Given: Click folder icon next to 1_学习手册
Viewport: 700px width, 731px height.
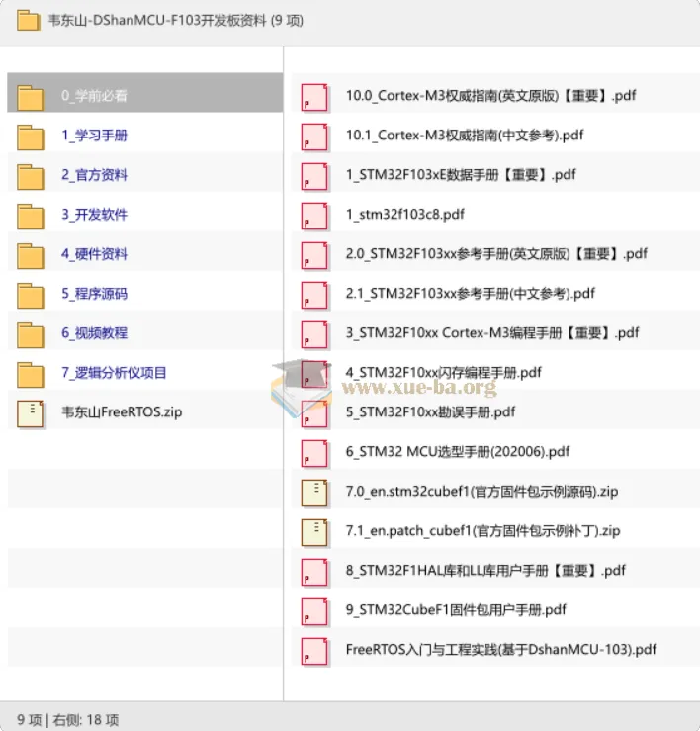Looking at the screenshot, I should (x=31, y=137).
